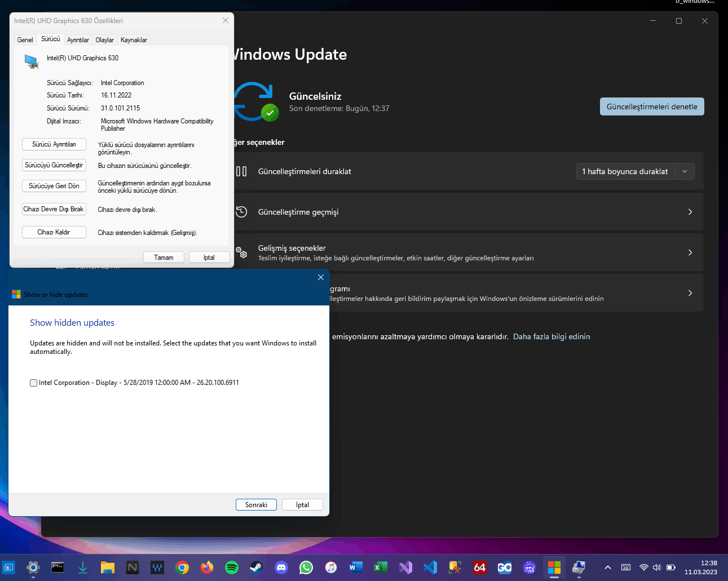Switch to the Ayrıntılar tab
Viewport: 728px width, 581px height.
coord(78,40)
